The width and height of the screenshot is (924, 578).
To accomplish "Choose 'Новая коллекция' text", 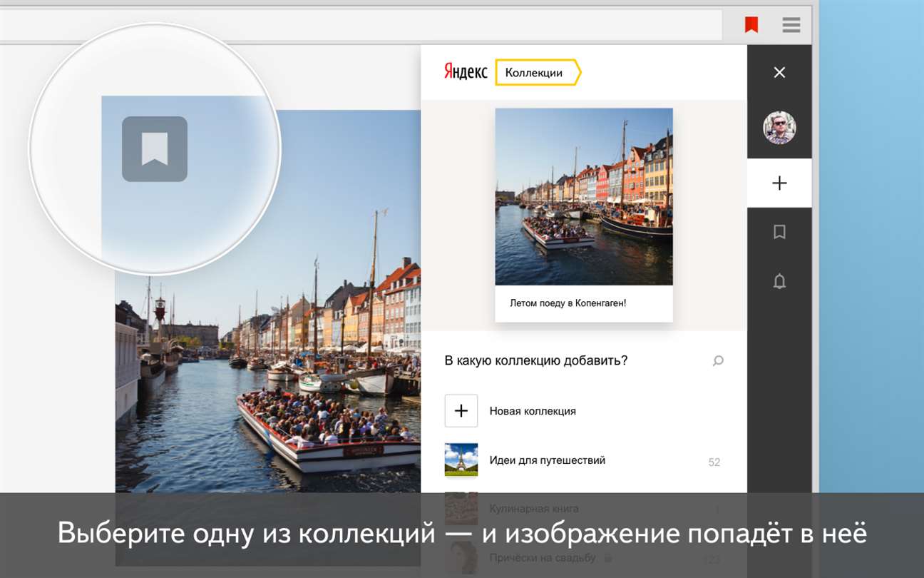I will [x=533, y=411].
